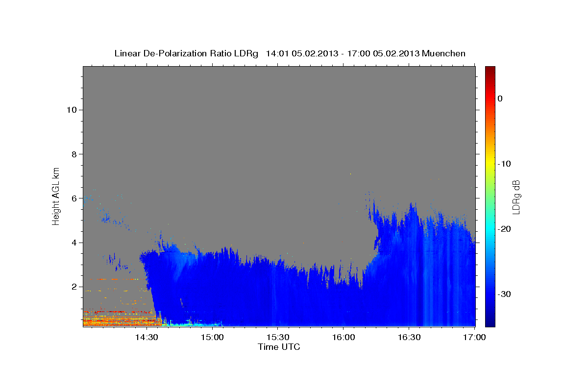Viewport: 588px width, 392px height.
Task: Click the tall blue cloud column near 16:30
Action: pos(413,265)
